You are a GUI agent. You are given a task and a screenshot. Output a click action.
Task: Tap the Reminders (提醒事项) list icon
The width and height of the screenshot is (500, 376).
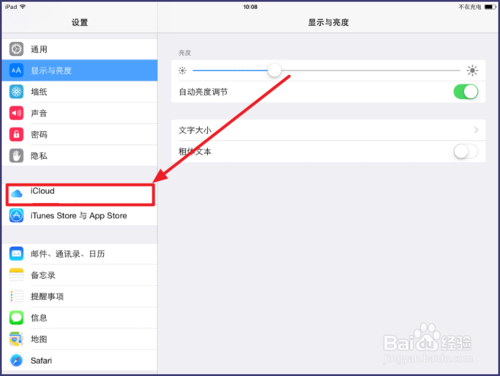point(16,296)
